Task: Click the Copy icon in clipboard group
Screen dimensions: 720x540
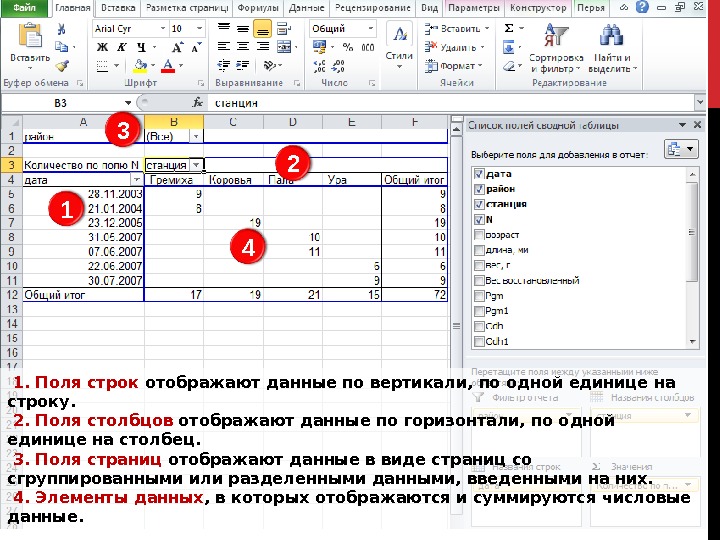Action: click(61, 47)
